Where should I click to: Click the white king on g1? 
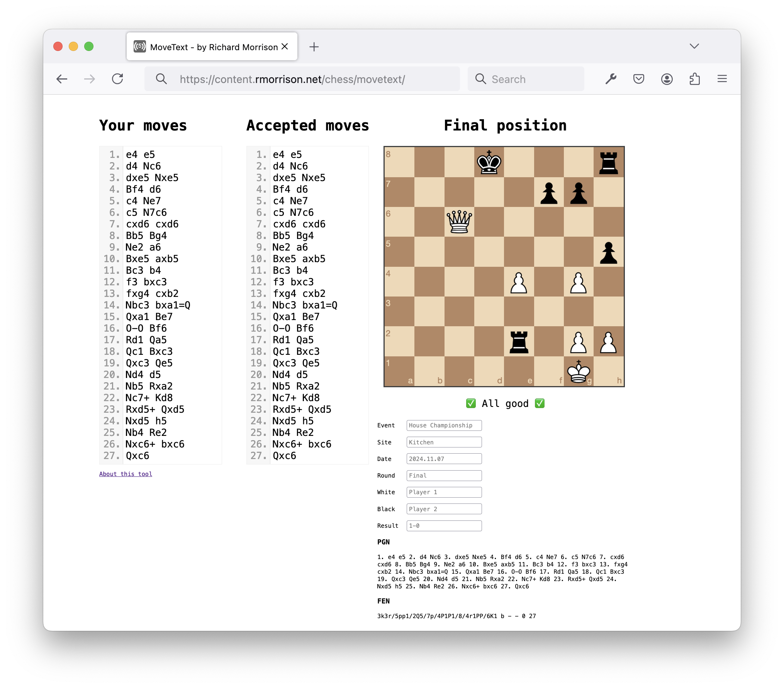[x=579, y=371]
